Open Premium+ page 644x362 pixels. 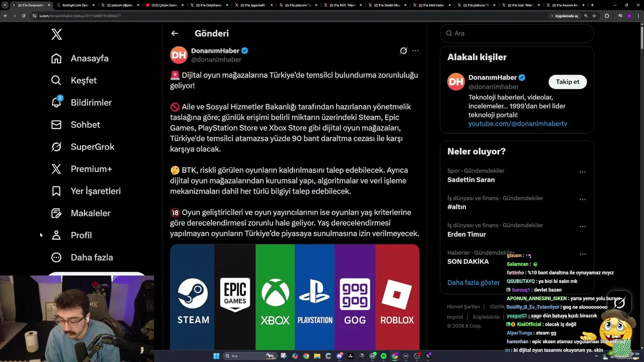point(82,169)
